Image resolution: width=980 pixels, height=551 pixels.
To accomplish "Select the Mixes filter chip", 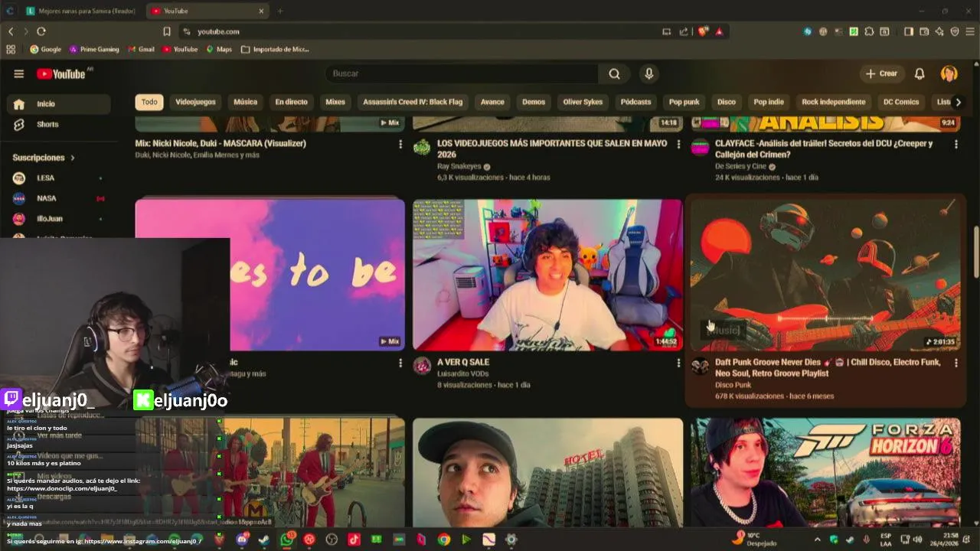I will [335, 102].
